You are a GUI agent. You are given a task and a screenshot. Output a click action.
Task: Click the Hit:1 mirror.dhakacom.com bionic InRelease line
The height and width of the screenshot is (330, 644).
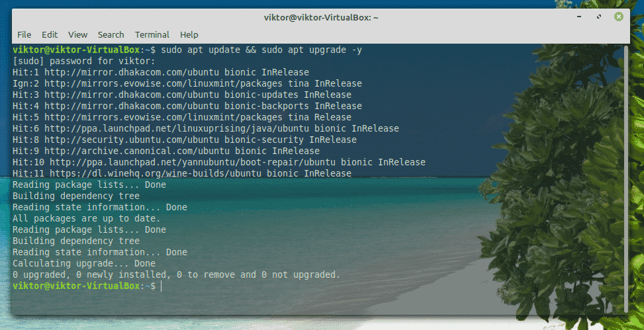161,73
